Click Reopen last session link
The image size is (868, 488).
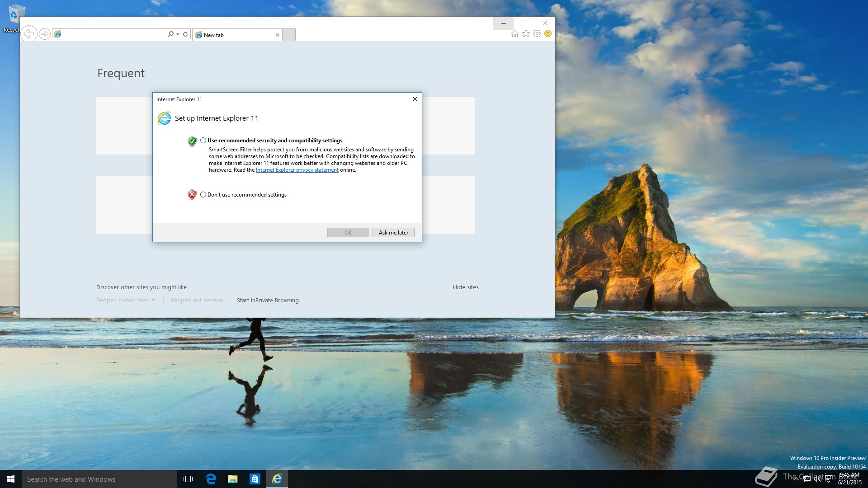coord(197,300)
